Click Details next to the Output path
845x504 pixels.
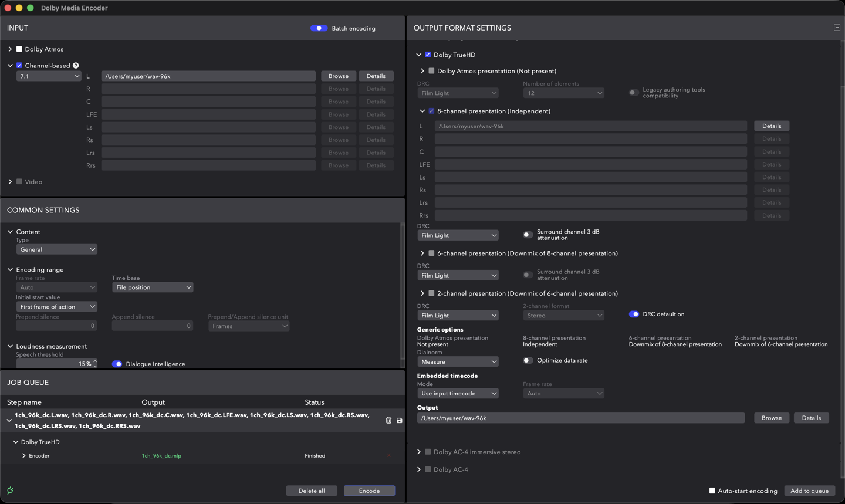click(812, 418)
